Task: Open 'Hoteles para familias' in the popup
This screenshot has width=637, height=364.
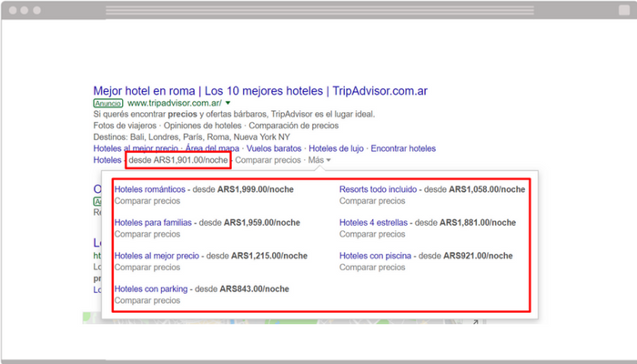Action: [x=153, y=223]
